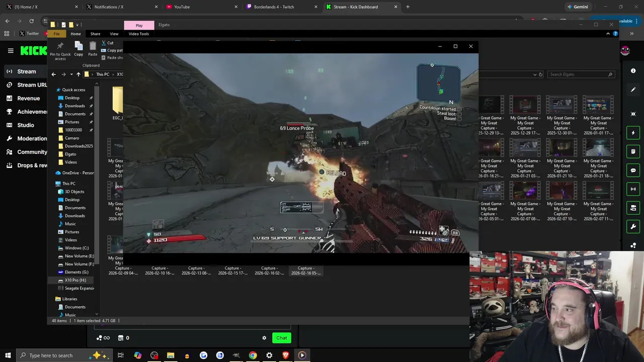Click refresh button beside Explorer address bar
This screenshot has width=644, height=362.
[x=540, y=74]
